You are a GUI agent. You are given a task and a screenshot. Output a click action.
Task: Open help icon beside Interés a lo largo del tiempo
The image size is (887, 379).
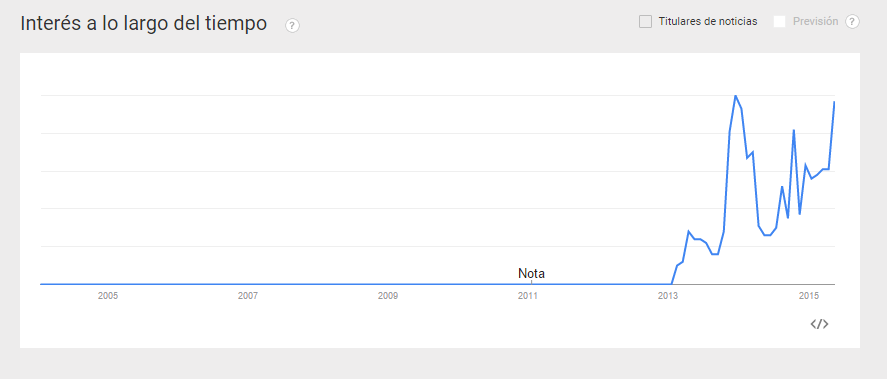coord(292,25)
